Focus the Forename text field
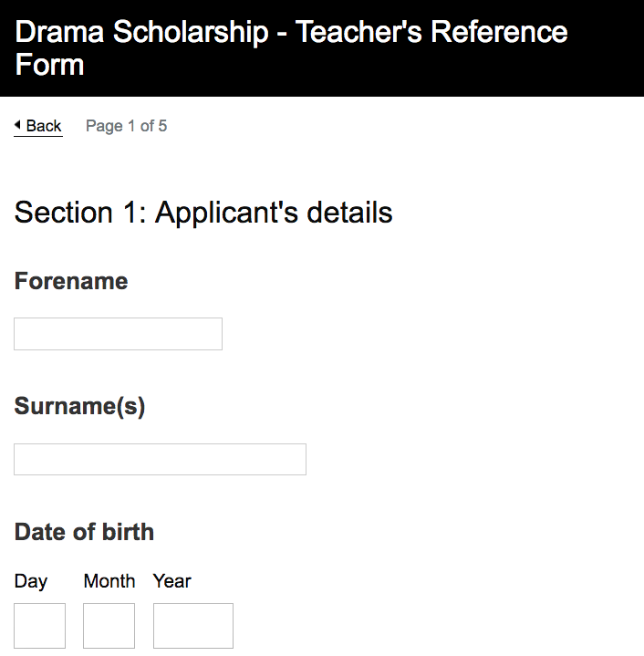This screenshot has height=656, width=644. point(118,334)
